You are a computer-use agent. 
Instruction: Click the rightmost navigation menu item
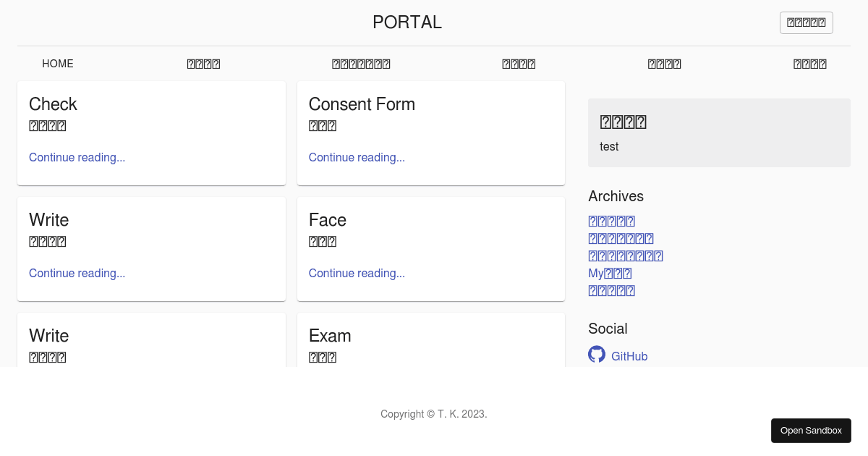pyautogui.click(x=809, y=64)
